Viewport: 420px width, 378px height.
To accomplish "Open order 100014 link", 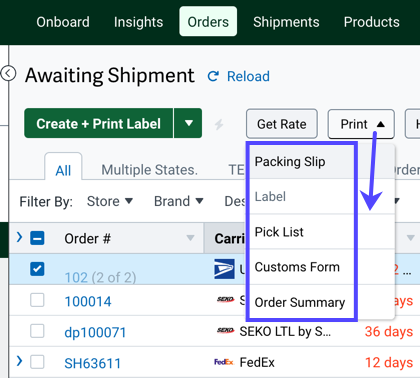I will [x=88, y=301].
